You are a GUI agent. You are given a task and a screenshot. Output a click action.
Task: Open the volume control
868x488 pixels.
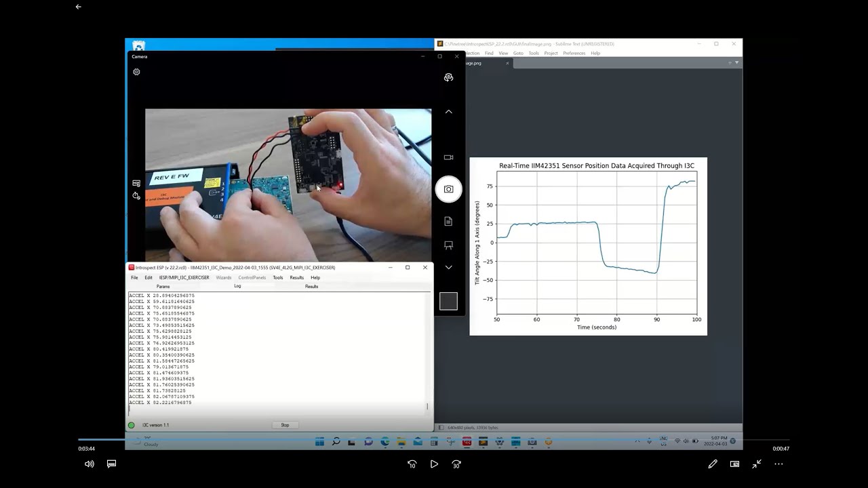90,464
